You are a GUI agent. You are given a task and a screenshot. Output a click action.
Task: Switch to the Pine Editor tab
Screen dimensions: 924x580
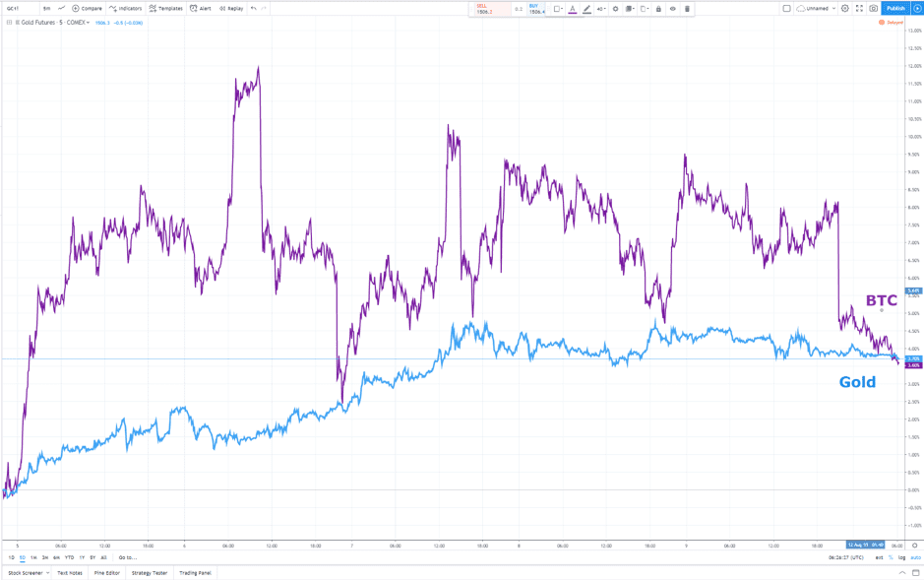107,572
